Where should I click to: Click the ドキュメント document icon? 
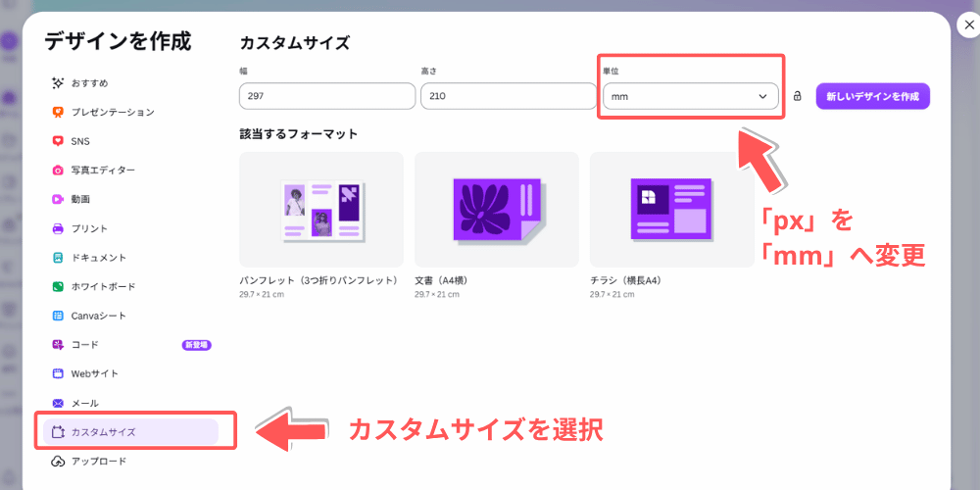(58, 258)
